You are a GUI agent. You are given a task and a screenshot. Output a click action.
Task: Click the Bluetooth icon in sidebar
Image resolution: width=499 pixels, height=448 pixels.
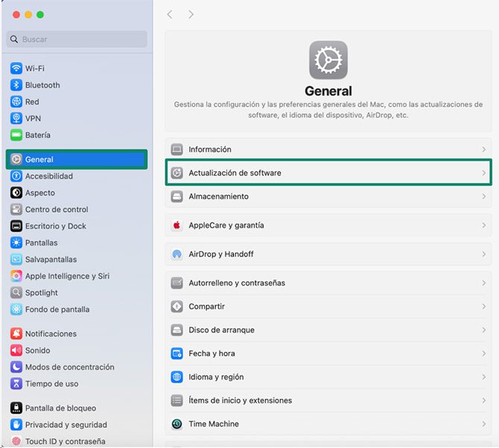click(x=16, y=85)
